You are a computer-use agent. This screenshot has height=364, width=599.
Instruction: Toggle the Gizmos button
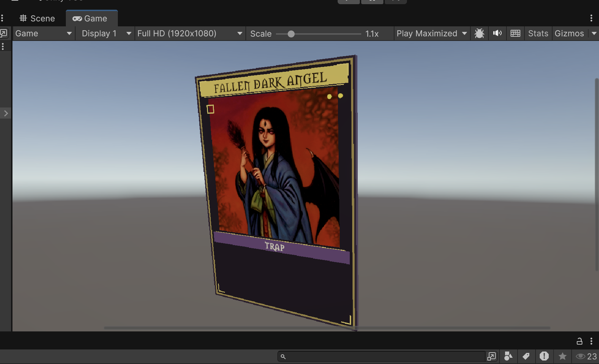[x=569, y=34]
